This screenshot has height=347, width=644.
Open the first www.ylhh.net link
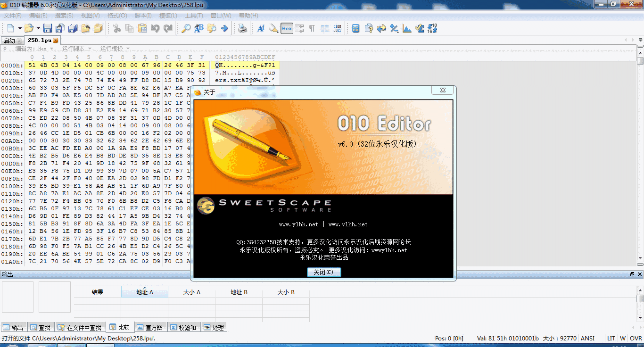pos(298,224)
